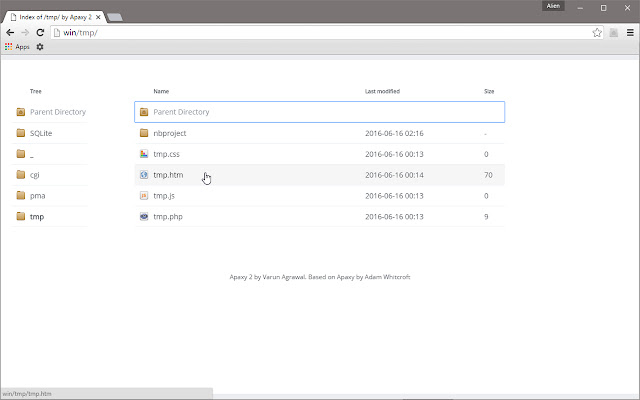The image size is (640, 400).
Task: Click the tmp.css file icon
Action: [x=144, y=154]
